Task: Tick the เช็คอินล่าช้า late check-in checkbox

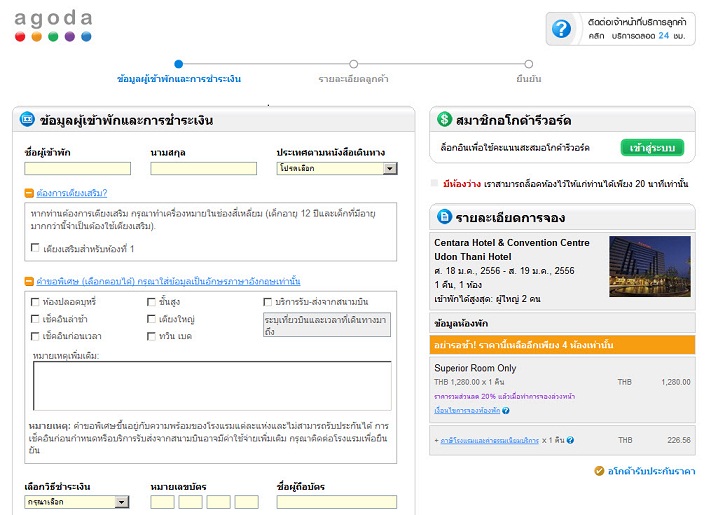Action: 35,319
